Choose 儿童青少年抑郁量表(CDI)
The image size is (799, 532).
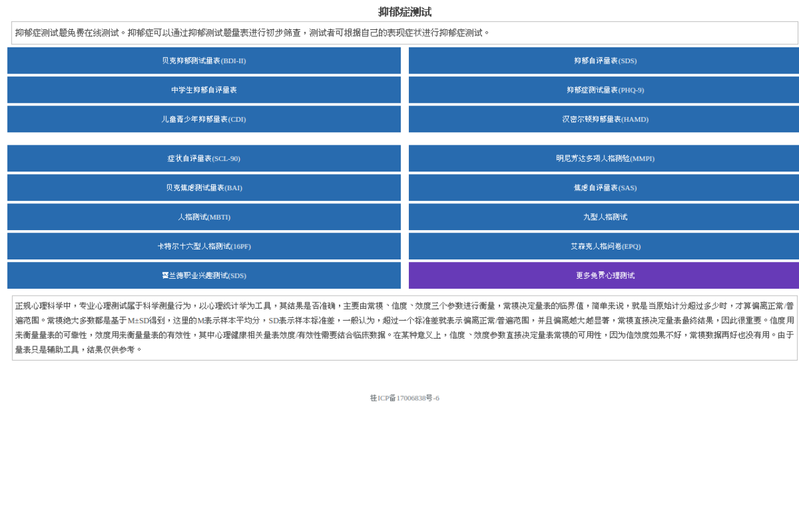coord(204,119)
